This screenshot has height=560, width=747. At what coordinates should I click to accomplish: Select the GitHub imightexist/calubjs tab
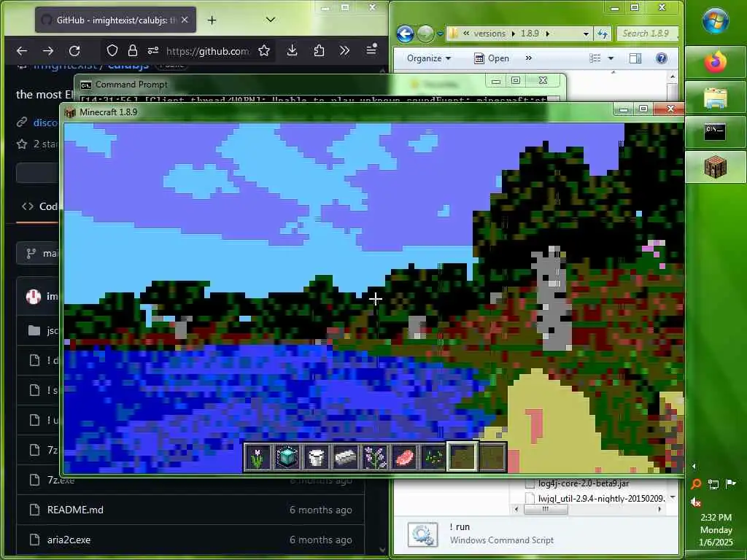(x=115, y=20)
